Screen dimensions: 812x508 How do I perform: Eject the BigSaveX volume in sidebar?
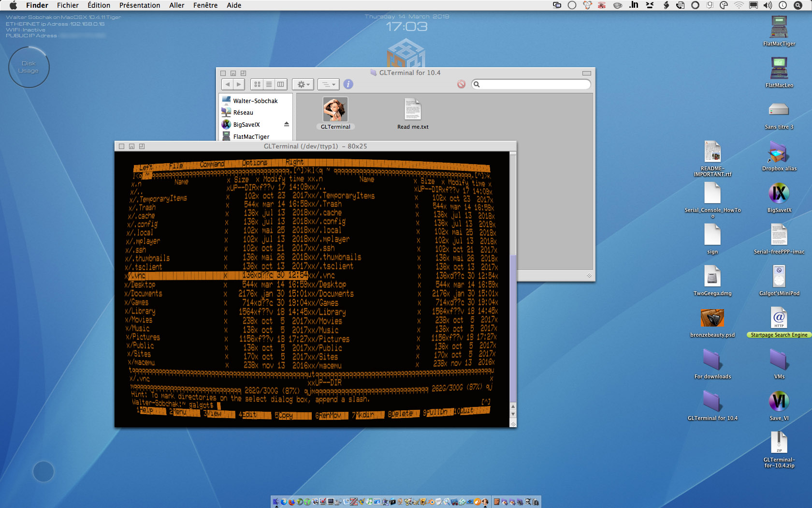point(286,124)
